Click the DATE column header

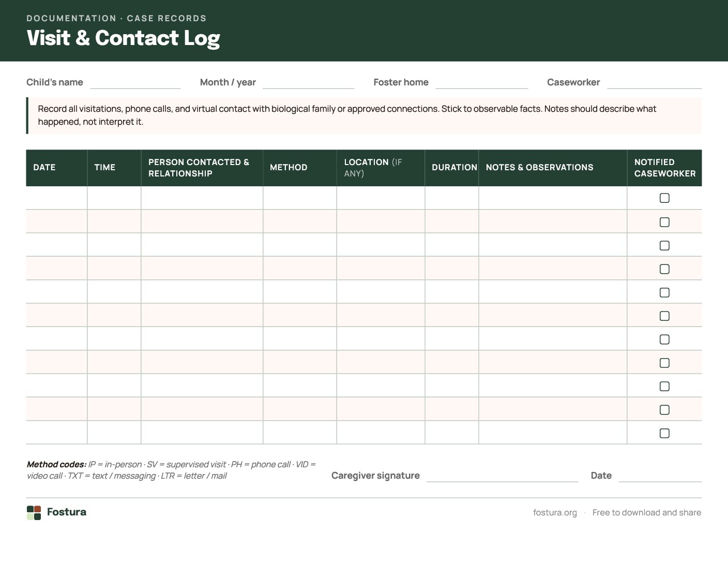click(57, 168)
